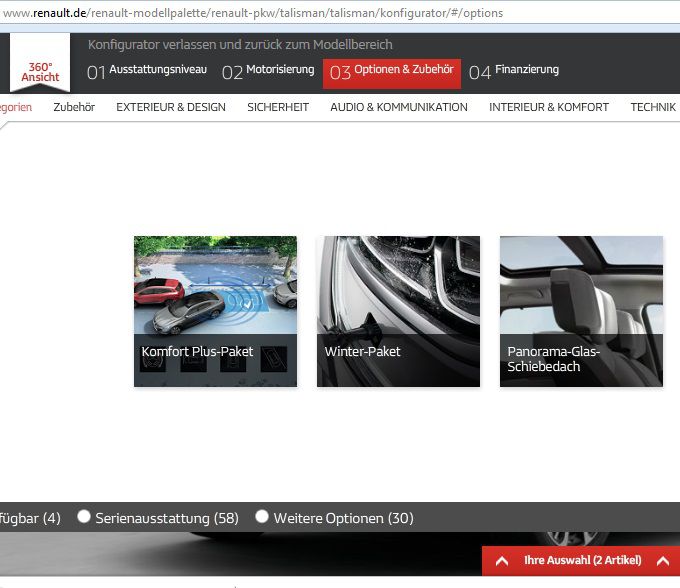Select the Komfort Plus-Paket card
The image size is (680, 588).
pos(216,311)
